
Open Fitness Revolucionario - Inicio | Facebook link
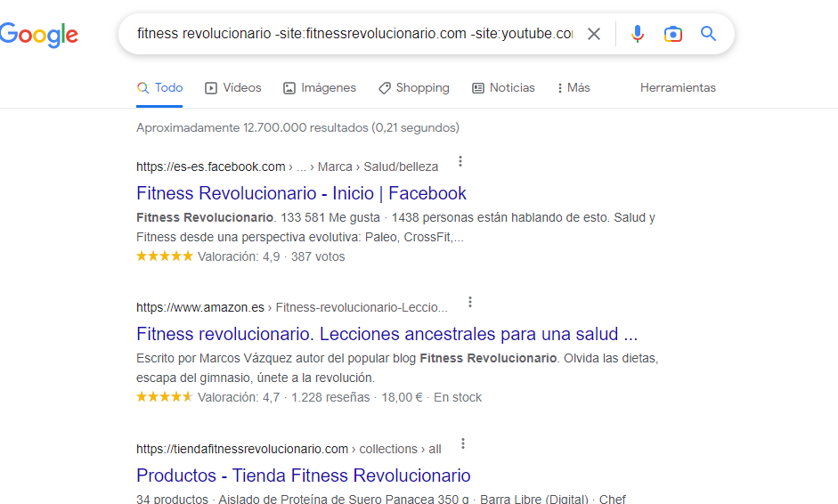(301, 193)
